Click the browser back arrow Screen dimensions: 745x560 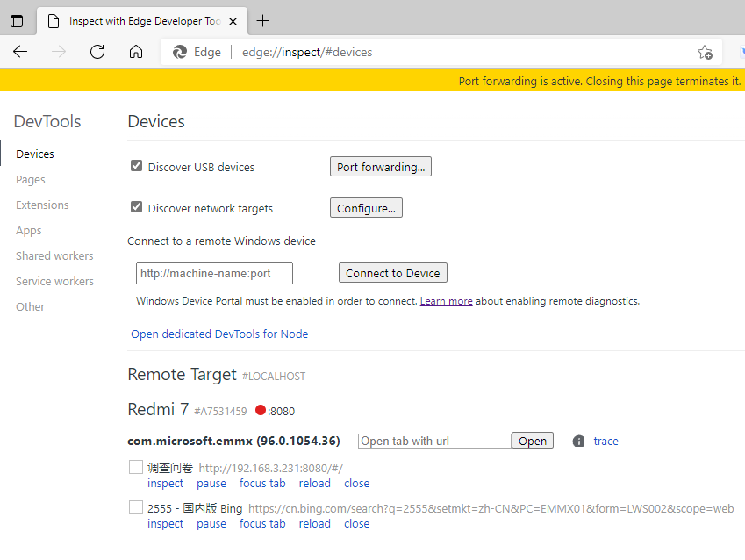pos(20,52)
